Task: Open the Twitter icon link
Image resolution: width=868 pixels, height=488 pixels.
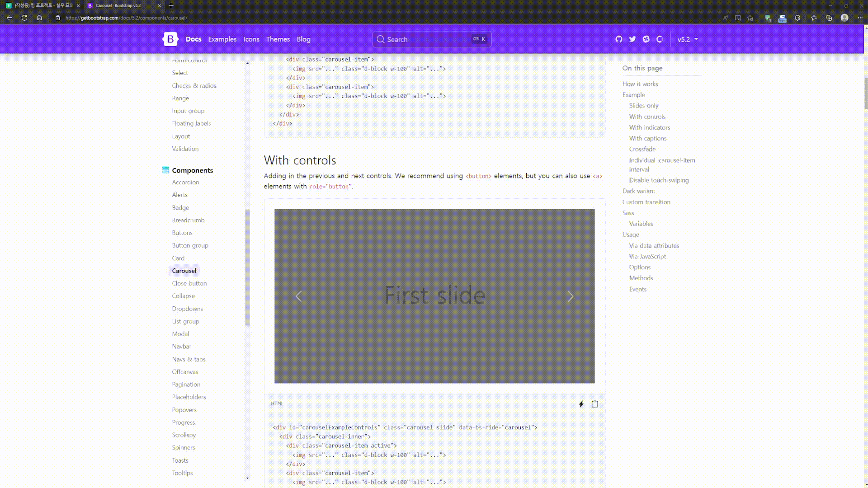Action: tap(632, 39)
